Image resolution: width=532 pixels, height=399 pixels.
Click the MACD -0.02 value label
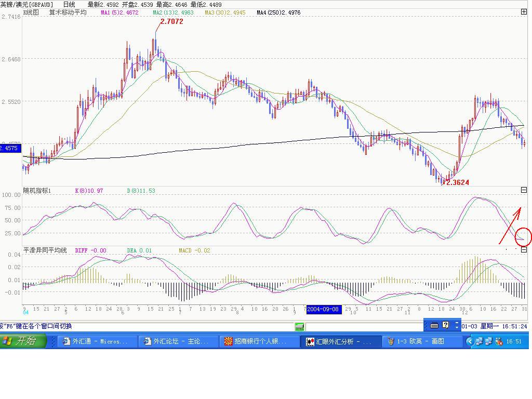(194, 250)
